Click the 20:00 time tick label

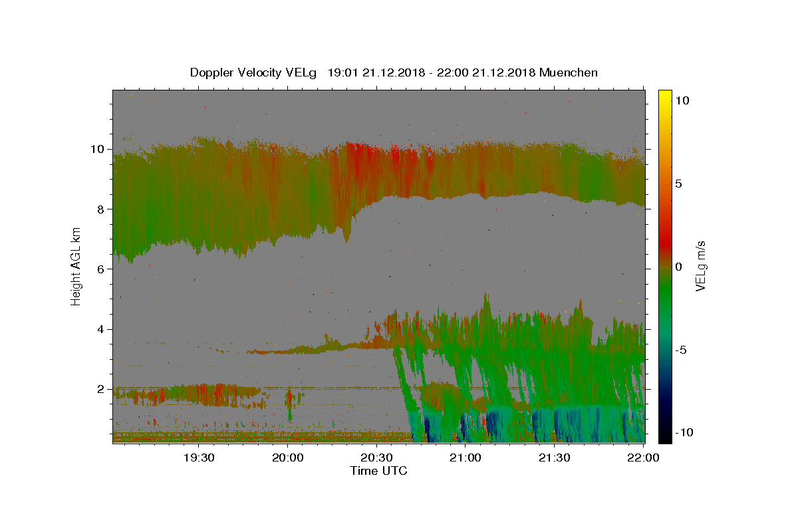pos(288,458)
